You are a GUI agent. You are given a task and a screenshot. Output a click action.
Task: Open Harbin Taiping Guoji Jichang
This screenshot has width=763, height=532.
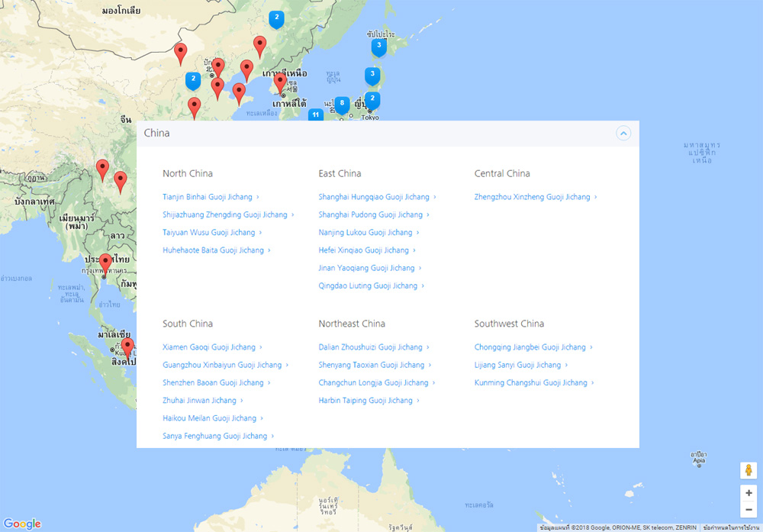(365, 401)
